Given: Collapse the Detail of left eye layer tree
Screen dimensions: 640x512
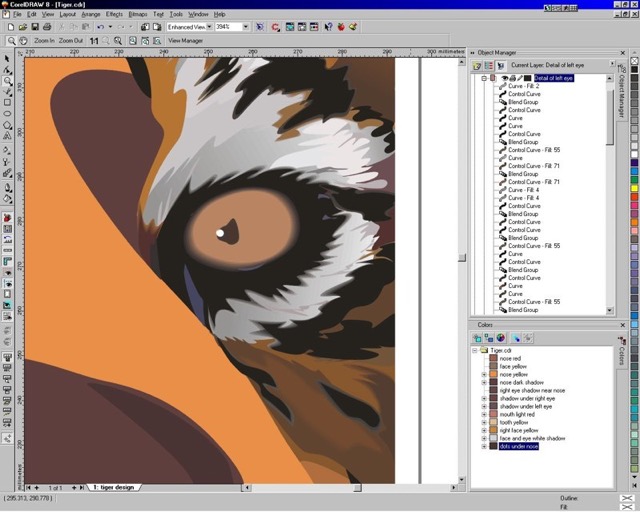Looking at the screenshot, I should tap(484, 78).
